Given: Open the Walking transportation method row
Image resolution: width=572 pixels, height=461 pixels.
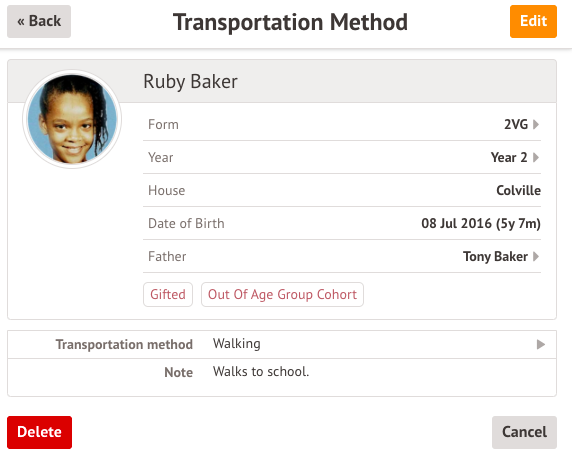Looking at the screenshot, I should (x=282, y=344).
